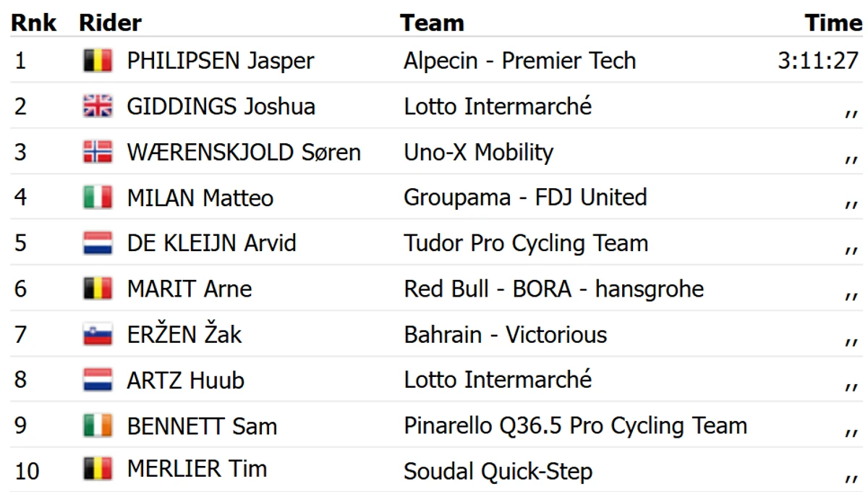Click the Time column header

[x=834, y=23]
